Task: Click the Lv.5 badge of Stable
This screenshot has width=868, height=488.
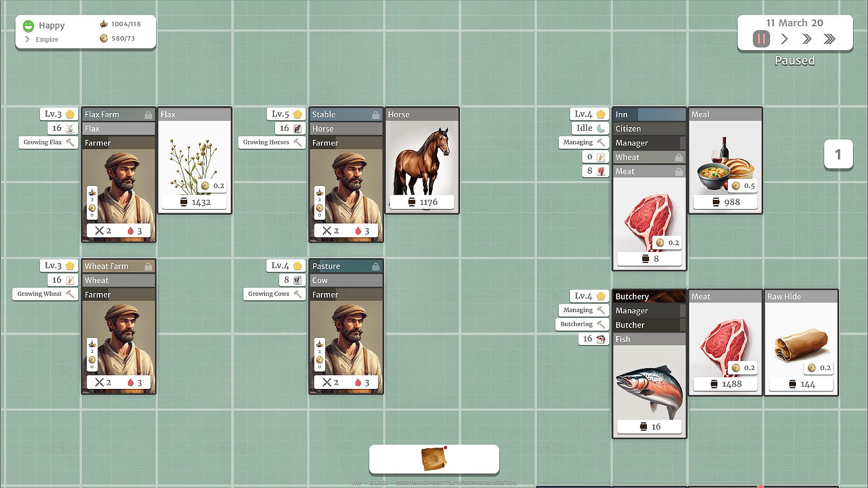Action: (286, 114)
